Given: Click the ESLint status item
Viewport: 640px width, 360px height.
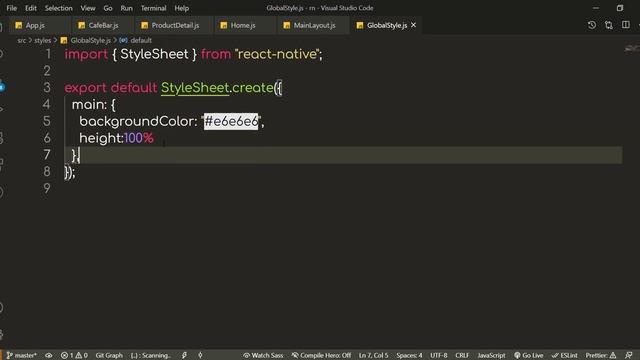Looking at the screenshot, I should [x=564, y=355].
